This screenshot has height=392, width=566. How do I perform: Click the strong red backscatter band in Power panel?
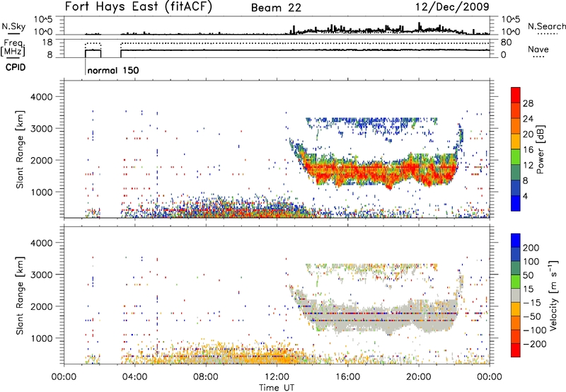(x=376, y=171)
